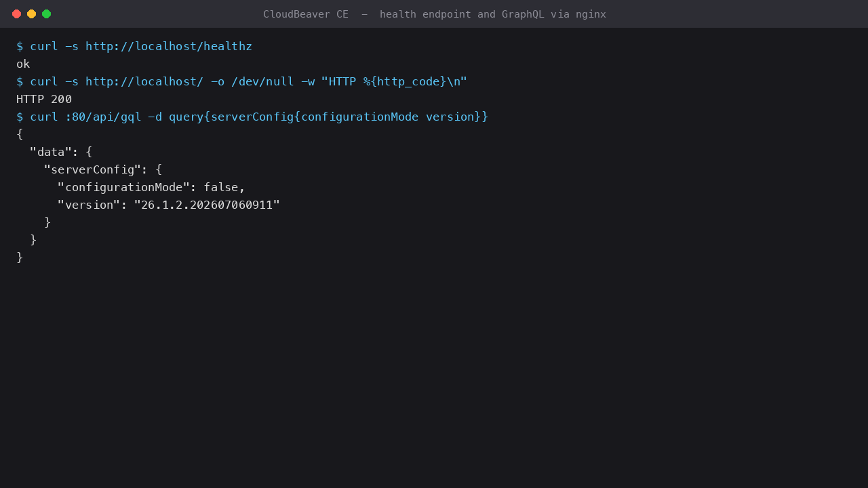This screenshot has height=488, width=868.
Task: Click the red close window button
Action: click(17, 14)
